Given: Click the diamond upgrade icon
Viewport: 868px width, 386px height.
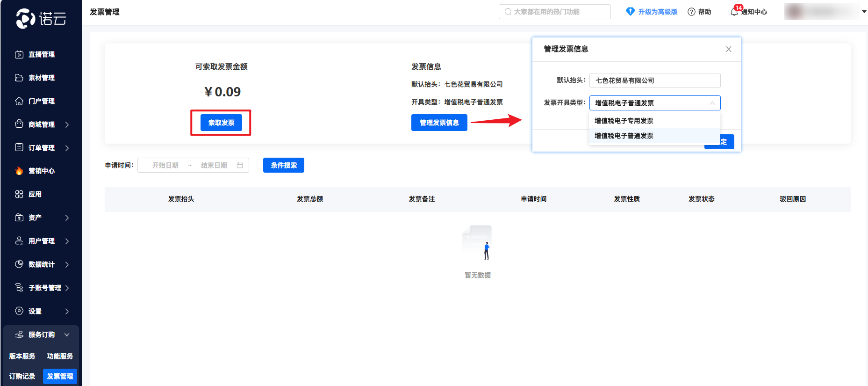Looking at the screenshot, I should [630, 12].
